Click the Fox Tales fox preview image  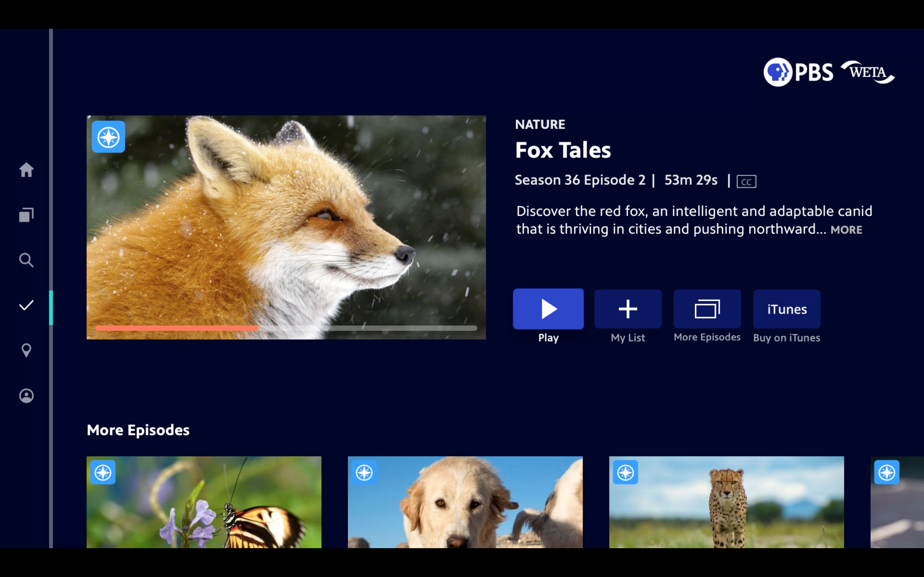coord(286,227)
